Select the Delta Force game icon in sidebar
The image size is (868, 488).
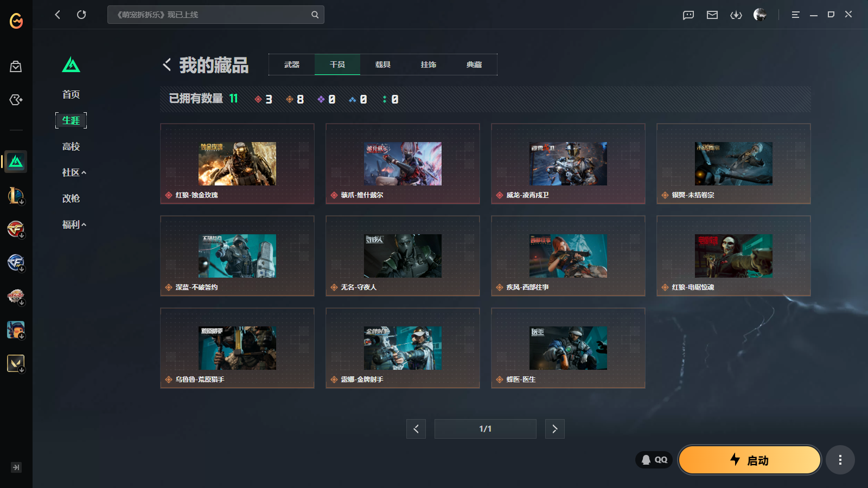pos(16,162)
